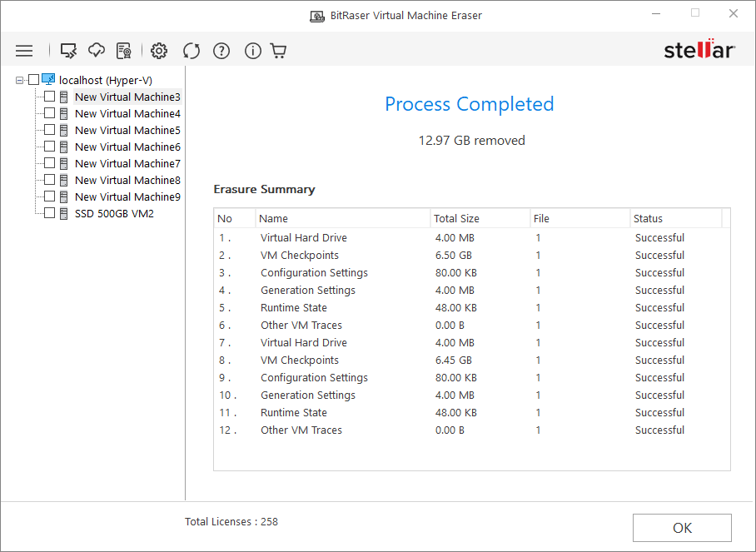Click the shopping cart buy icon

coord(279,51)
